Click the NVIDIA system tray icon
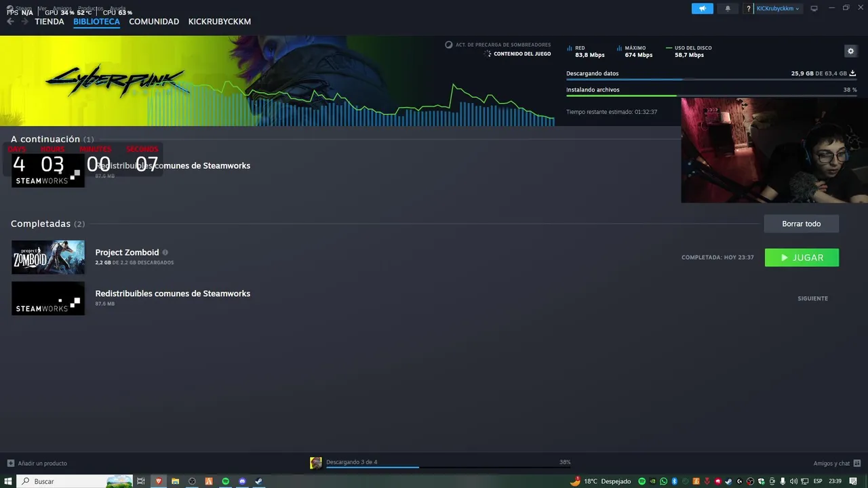 [x=652, y=481]
